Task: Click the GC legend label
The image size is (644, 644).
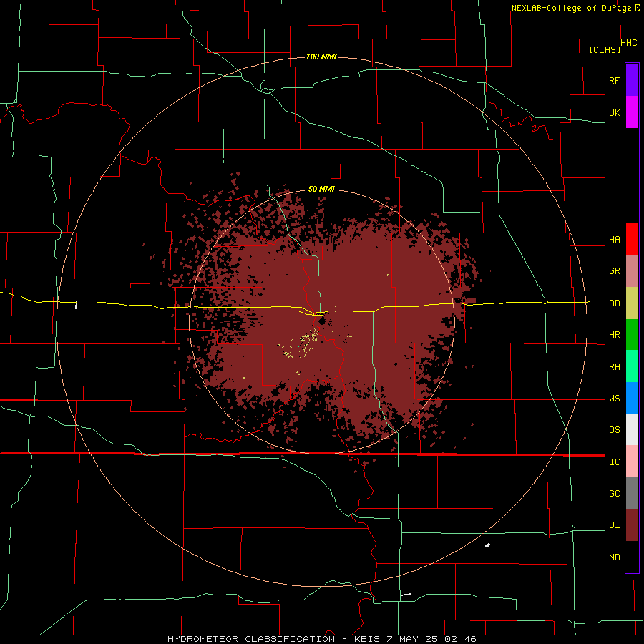Action: tap(614, 494)
